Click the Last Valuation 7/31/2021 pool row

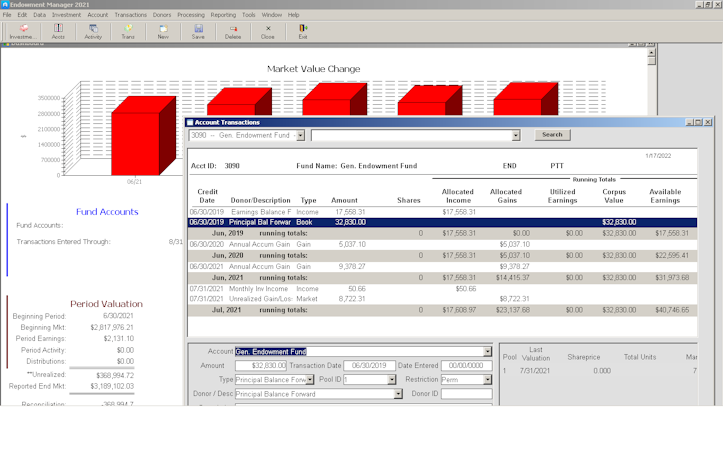[599, 371]
